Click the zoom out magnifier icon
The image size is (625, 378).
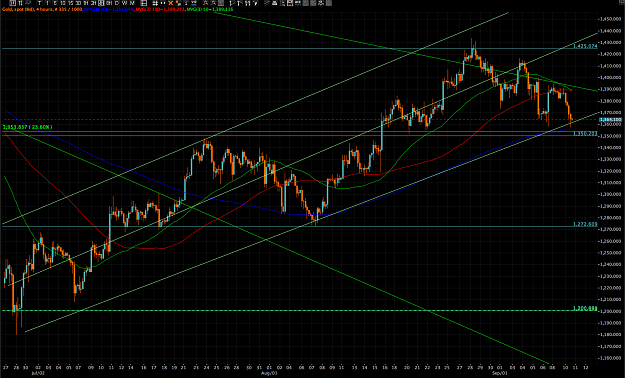[213, 3]
